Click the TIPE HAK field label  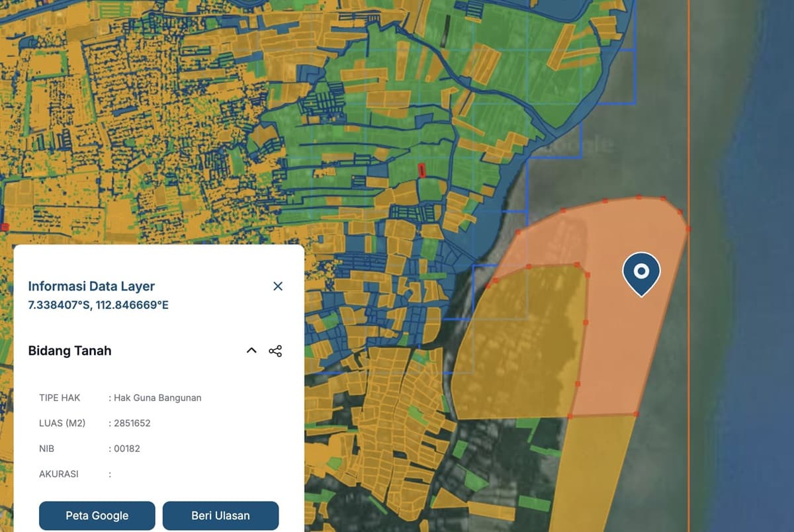click(x=60, y=398)
